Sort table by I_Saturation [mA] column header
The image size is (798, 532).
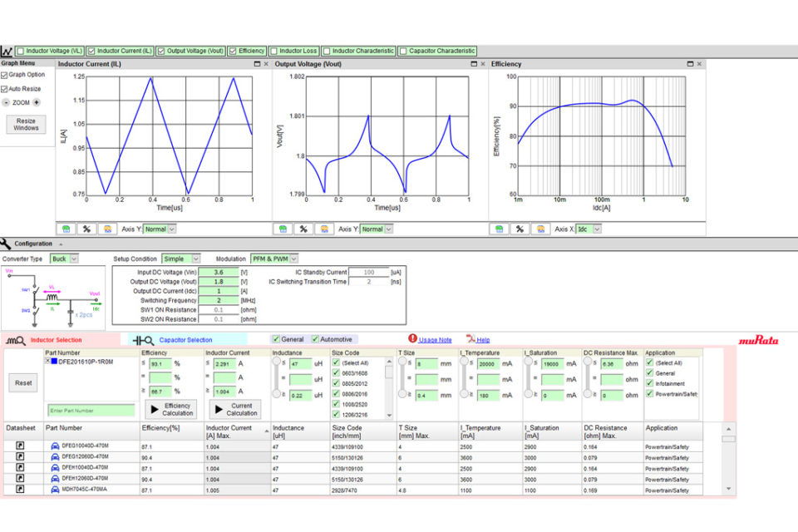[x=544, y=431]
